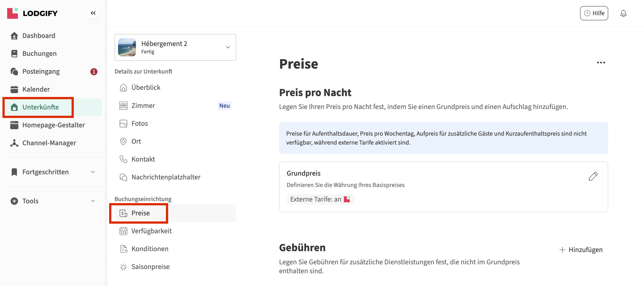This screenshot has height=286, width=644.
Task: Edit Grundpreis with the pencil icon
Action: (x=593, y=176)
